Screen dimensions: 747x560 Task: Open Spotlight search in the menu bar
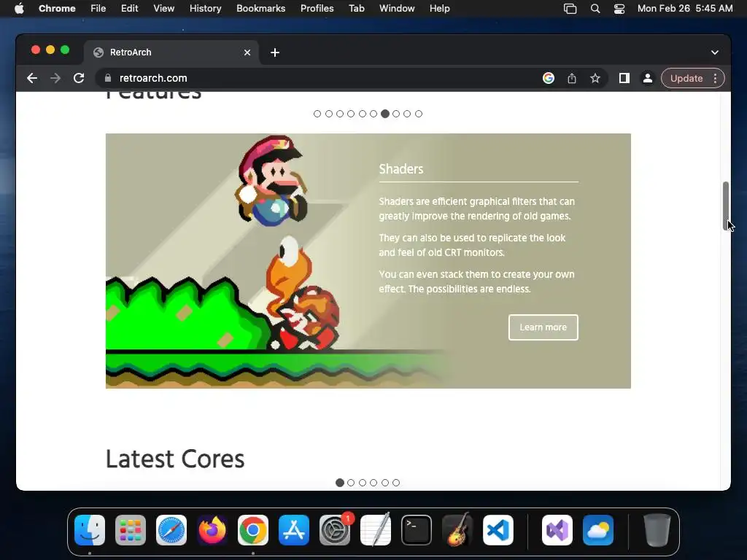pos(595,9)
